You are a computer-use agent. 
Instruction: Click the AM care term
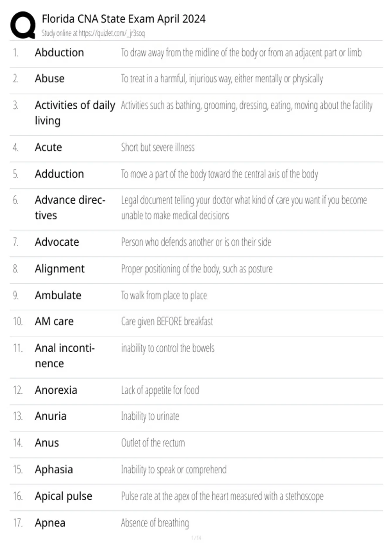click(54, 321)
